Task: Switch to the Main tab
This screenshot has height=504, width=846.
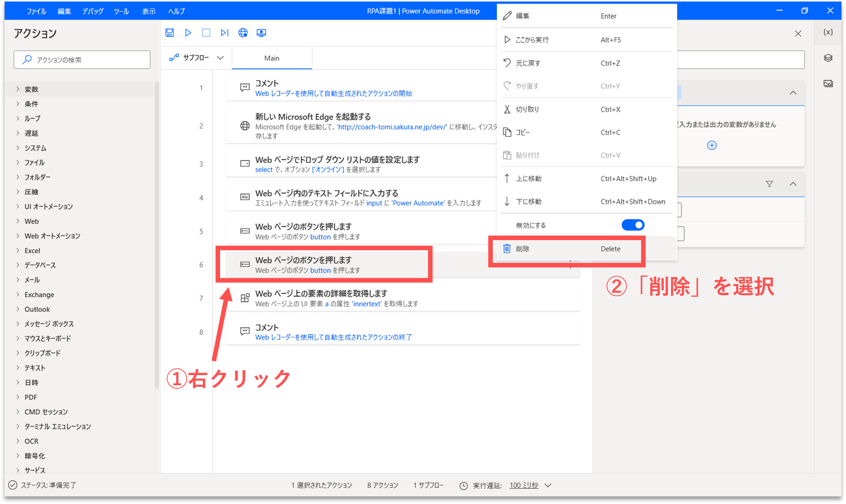Action: tap(272, 58)
